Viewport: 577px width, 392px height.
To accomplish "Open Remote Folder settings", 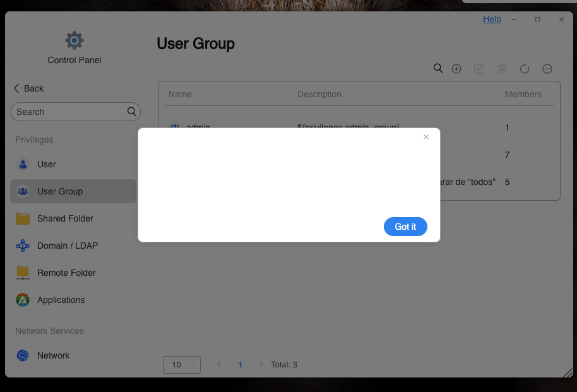I will pyautogui.click(x=73, y=273).
